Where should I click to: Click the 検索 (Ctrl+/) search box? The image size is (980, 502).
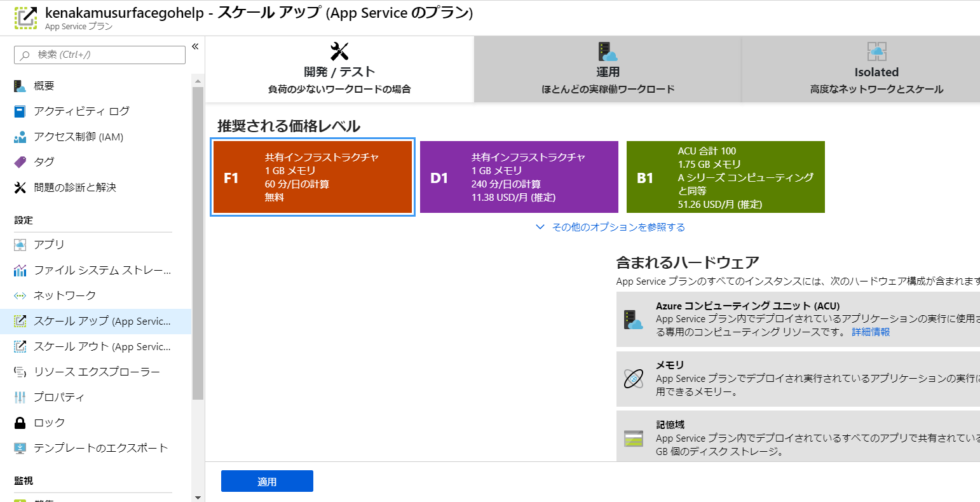coord(100,55)
